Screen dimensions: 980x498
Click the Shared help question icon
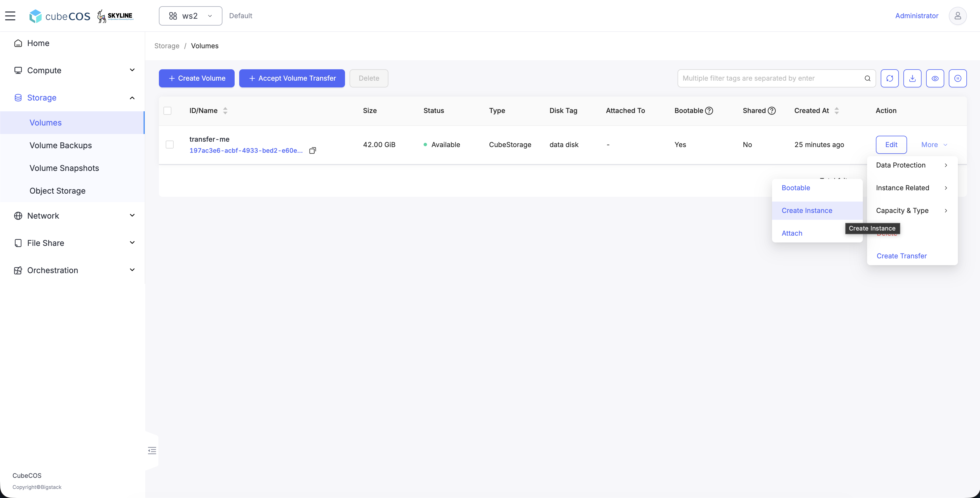point(771,111)
